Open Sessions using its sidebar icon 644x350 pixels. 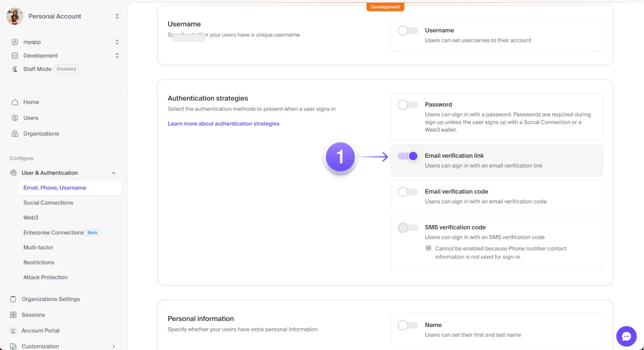pyautogui.click(x=13, y=315)
